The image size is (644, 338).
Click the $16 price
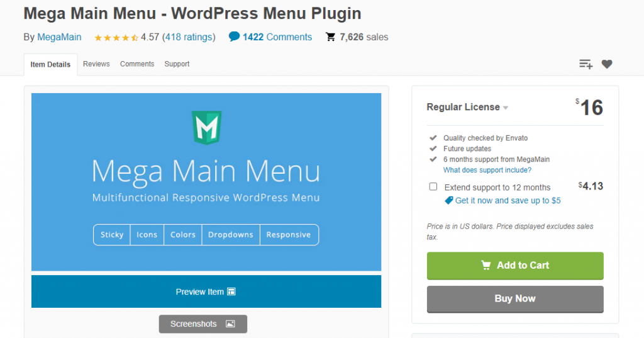[x=589, y=108]
